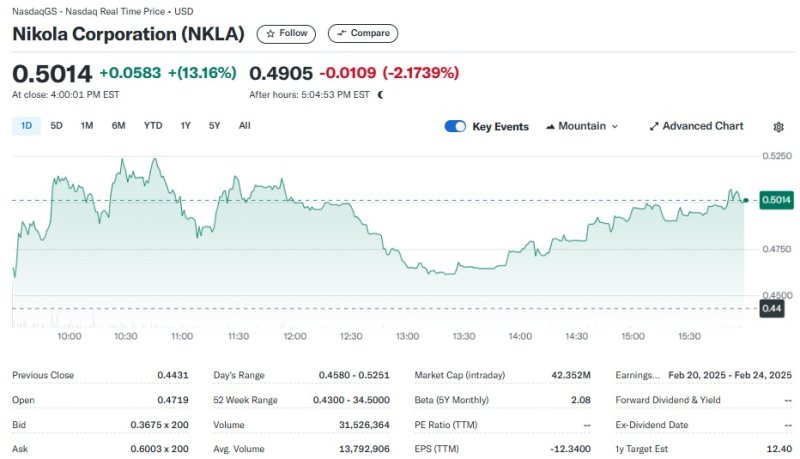Click the 0.44 previous close label
This screenshot has height=459, width=800.
(x=771, y=309)
